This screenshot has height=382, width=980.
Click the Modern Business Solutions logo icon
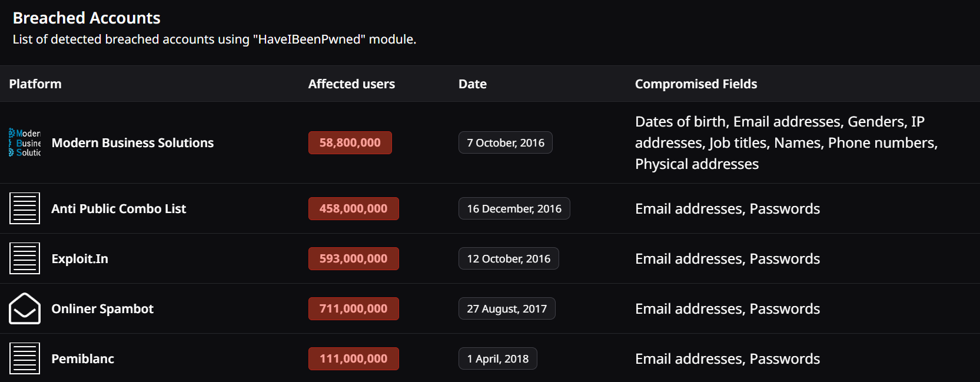[25, 143]
